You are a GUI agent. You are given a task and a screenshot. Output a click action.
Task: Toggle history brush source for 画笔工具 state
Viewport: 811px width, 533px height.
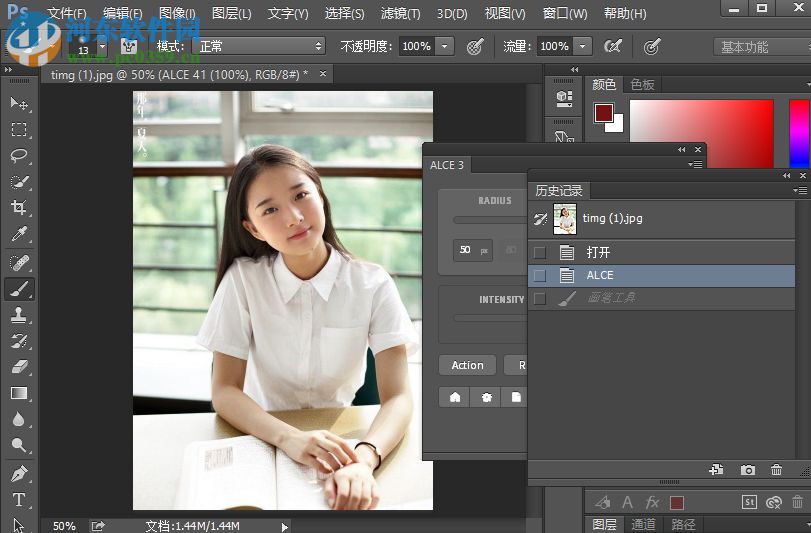539,298
